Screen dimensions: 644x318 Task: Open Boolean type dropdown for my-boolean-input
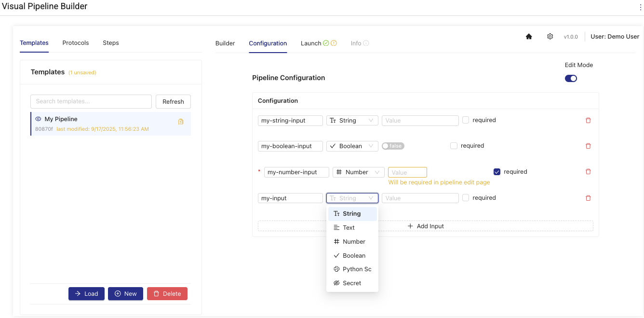tap(352, 146)
